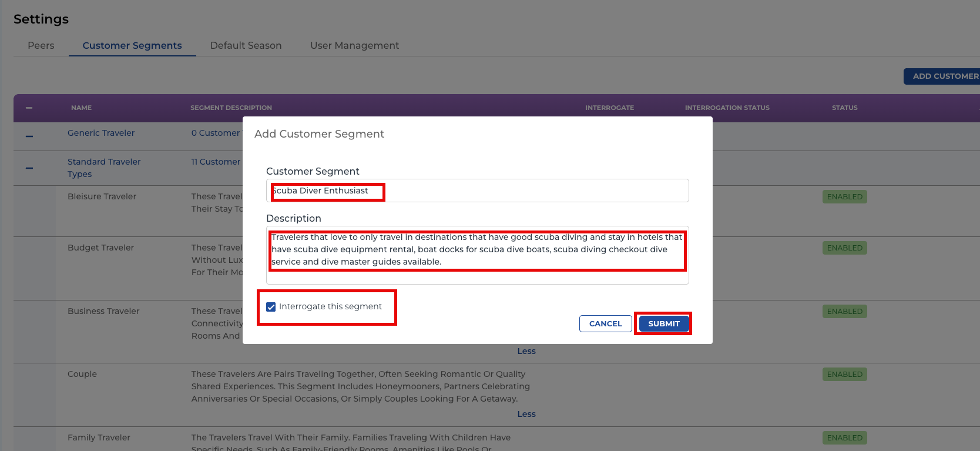Click the minus icon in the table header
This screenshot has width=980, height=451.
pyautogui.click(x=29, y=108)
